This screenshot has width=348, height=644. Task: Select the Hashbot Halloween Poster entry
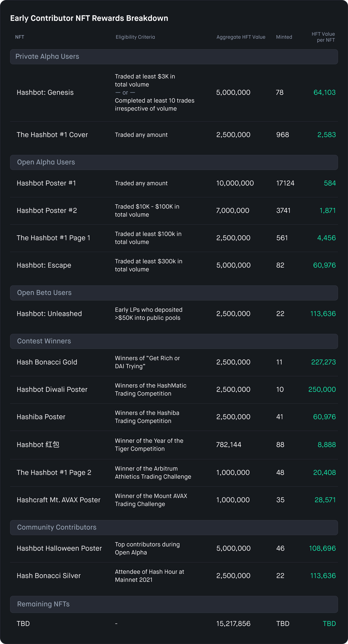tap(59, 549)
